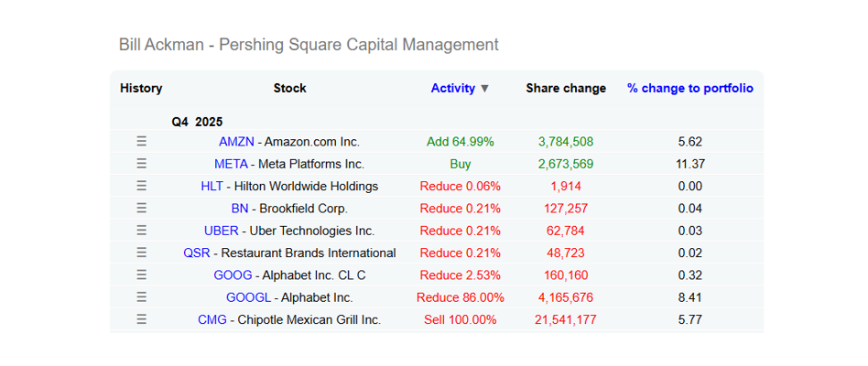Open the CMG ticker link
Image resolution: width=868 pixels, height=366 pixels.
[212, 319]
